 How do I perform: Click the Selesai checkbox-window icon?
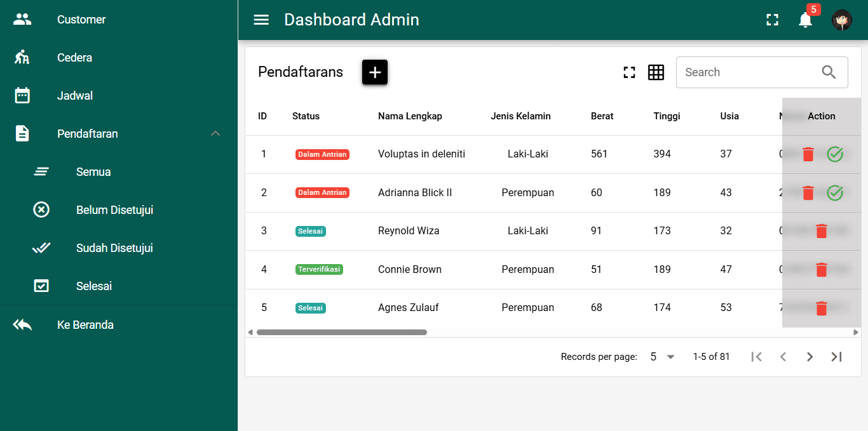click(41, 286)
